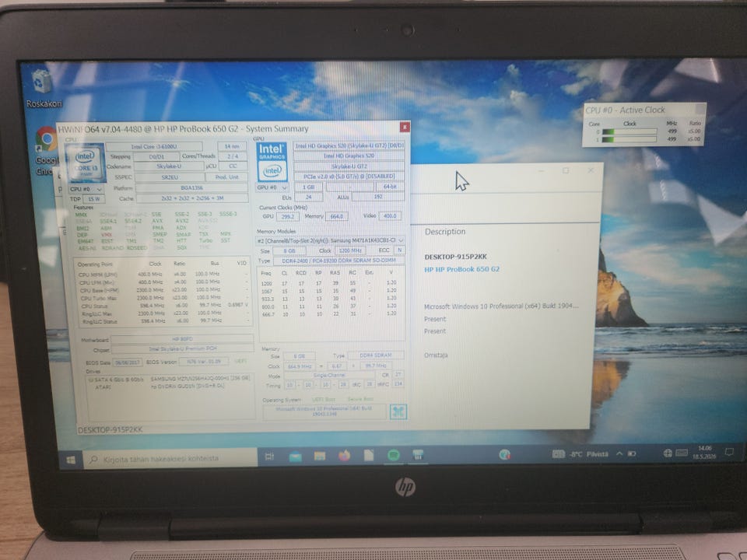Minimize the background window behind HWiNFO
The image size is (747, 560).
[x=542, y=170]
